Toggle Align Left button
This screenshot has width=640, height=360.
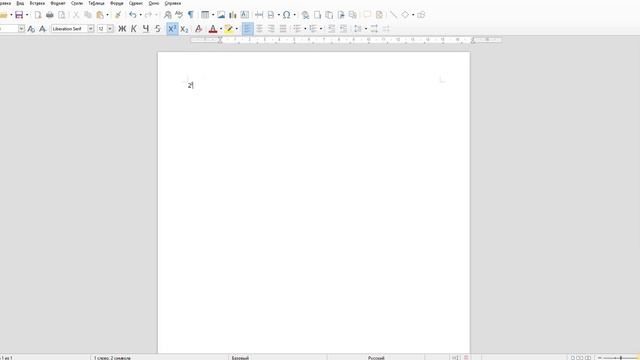247,29
